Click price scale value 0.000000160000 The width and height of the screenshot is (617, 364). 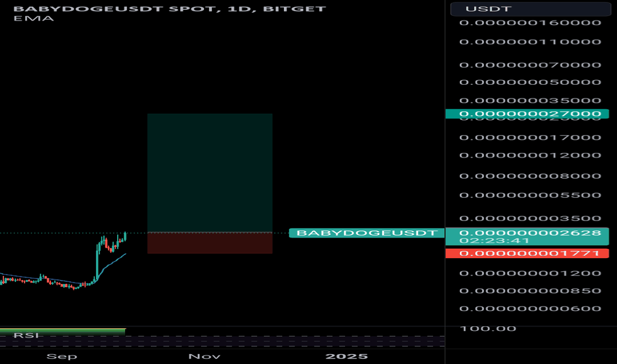point(530,23)
